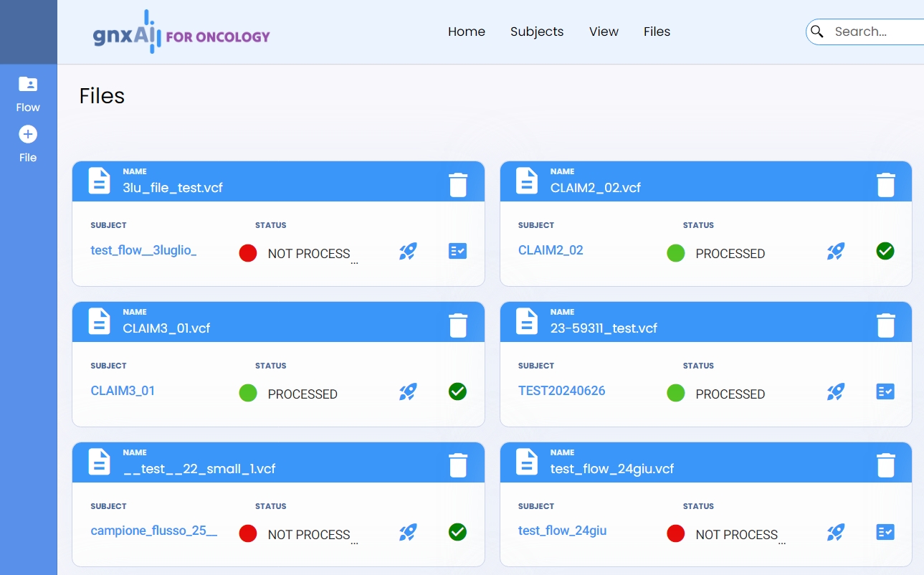
Task: Click the gnxAI For Oncology logo
Action: tap(181, 33)
